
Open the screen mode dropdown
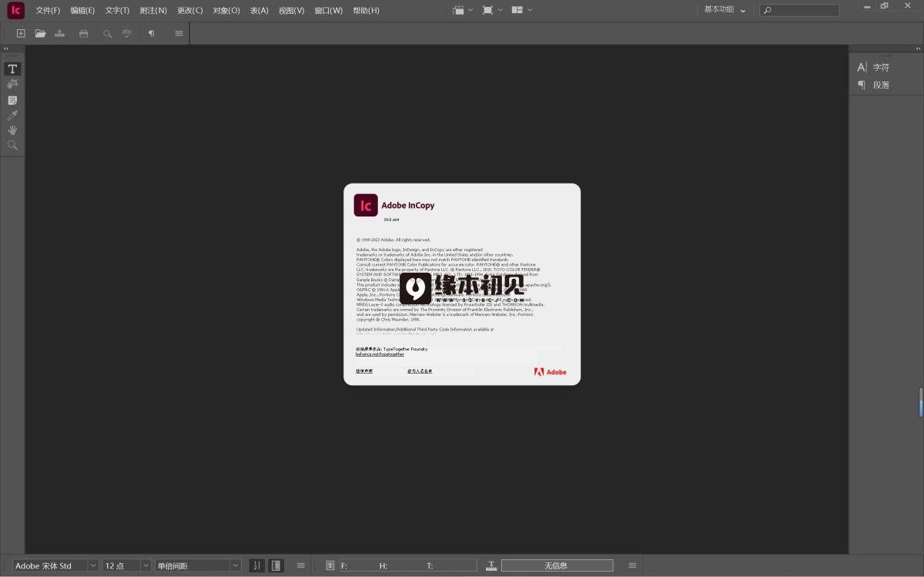492,10
